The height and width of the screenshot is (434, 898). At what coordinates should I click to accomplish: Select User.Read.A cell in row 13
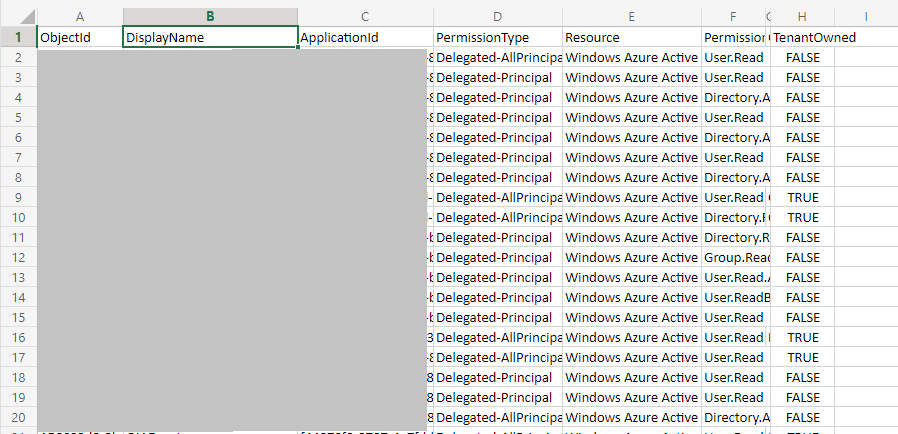(x=734, y=278)
